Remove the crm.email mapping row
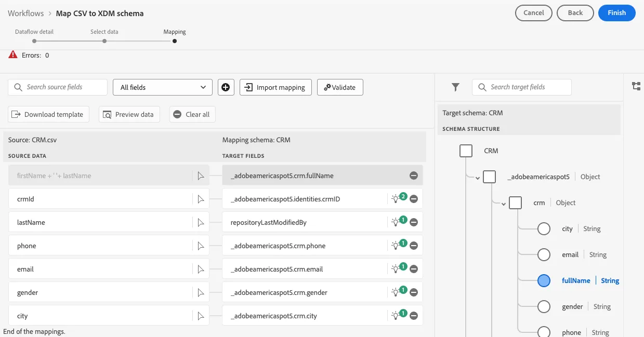Image resolution: width=644 pixels, height=337 pixels. [x=414, y=269]
